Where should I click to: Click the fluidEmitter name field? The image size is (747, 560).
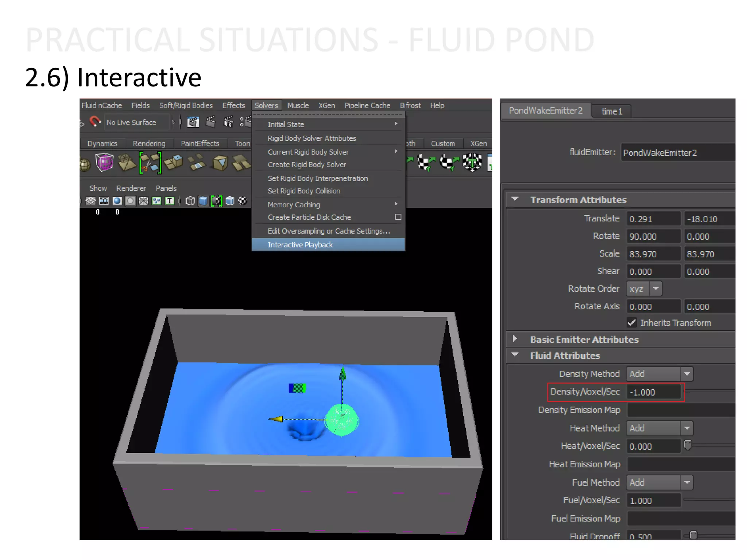pos(678,152)
